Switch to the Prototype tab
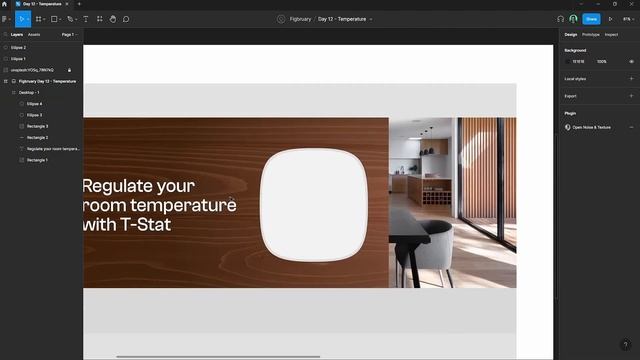 [x=591, y=35]
